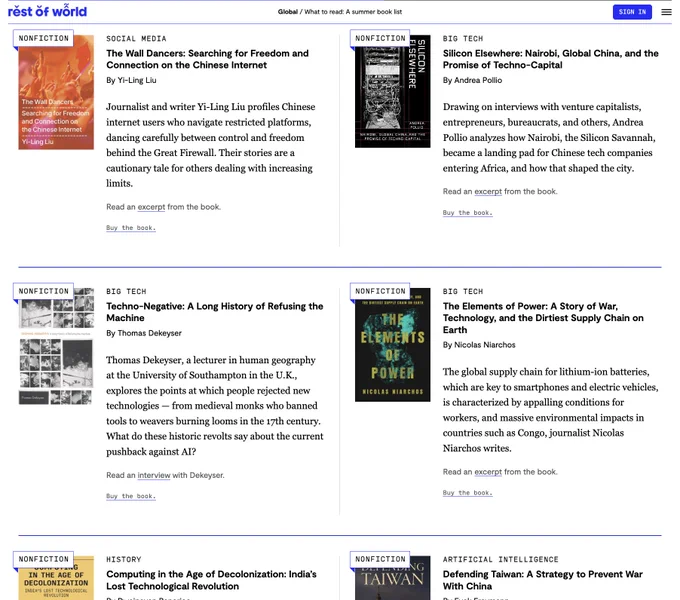Click The Elements of Power title heading
Image resolution: width=680 pixels, height=600 pixels.
(543, 318)
